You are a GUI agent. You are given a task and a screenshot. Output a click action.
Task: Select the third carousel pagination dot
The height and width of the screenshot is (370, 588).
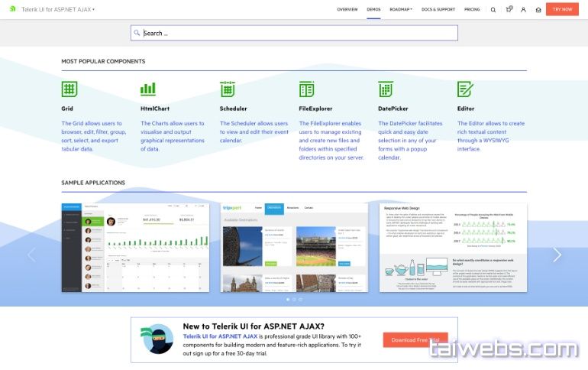tap(301, 299)
